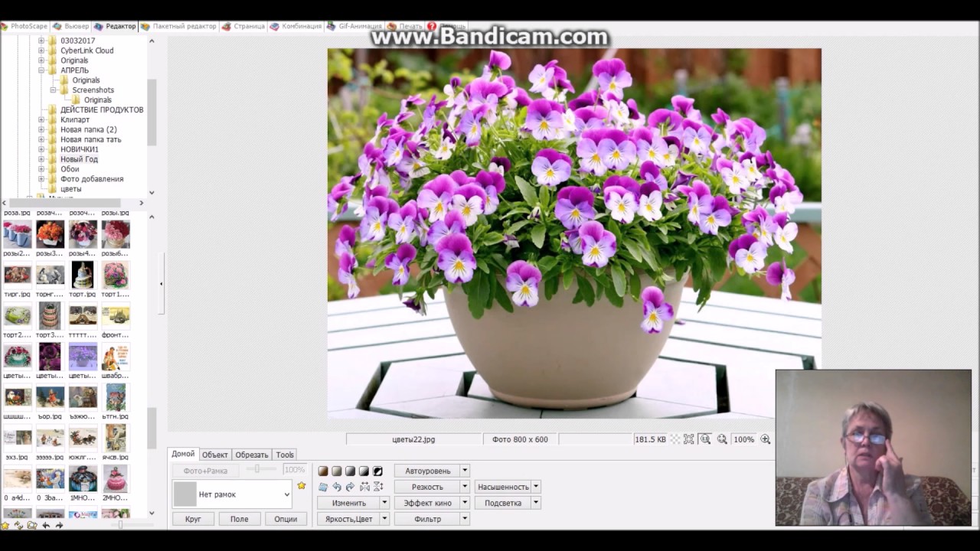
Task: Flip the photo vertically
Action: point(377,487)
